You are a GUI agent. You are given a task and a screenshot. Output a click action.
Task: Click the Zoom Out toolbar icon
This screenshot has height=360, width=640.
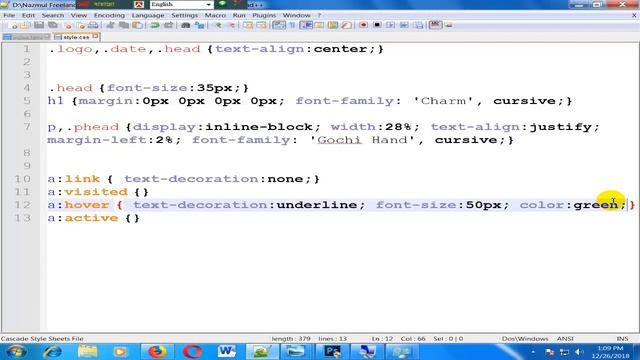[232, 25]
